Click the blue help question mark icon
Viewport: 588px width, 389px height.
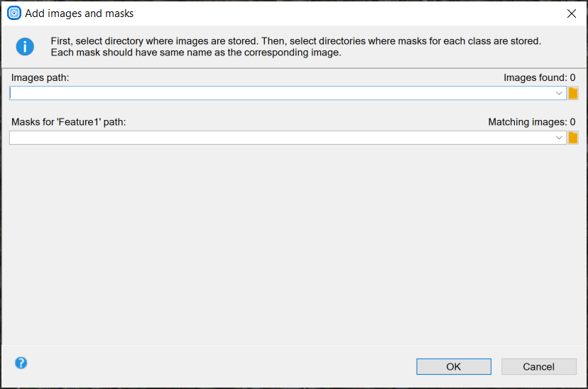pos(21,363)
